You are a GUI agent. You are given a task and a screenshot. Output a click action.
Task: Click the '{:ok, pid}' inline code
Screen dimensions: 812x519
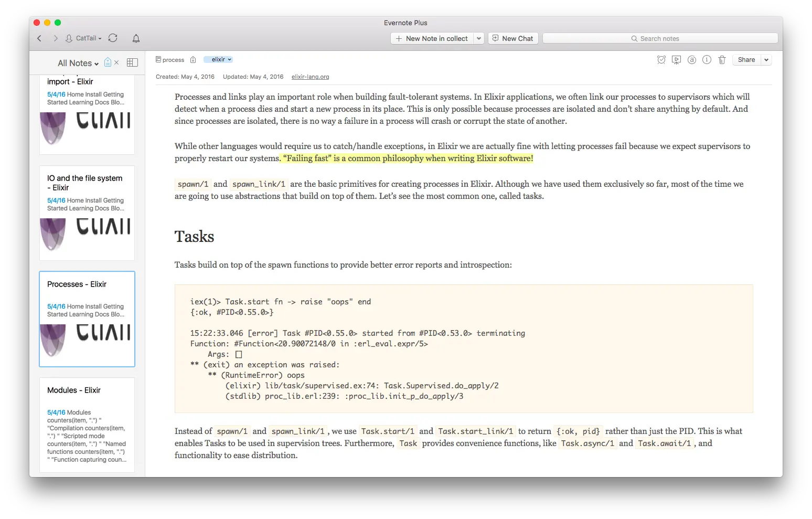[x=578, y=431]
